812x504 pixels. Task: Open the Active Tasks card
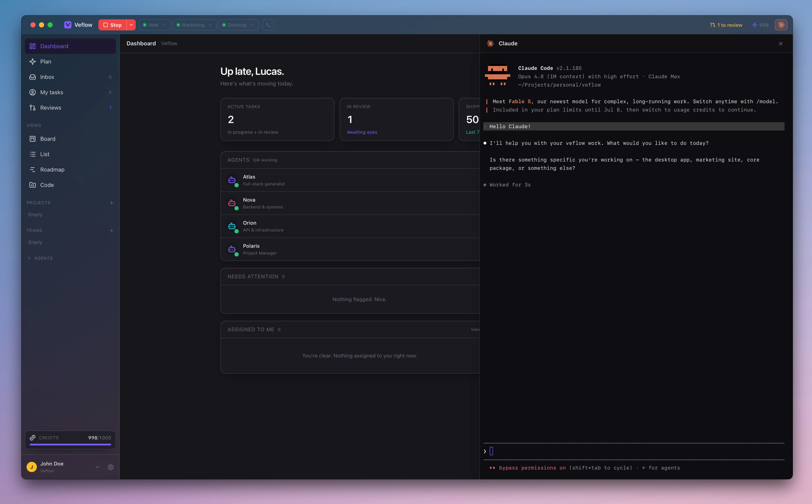tap(277, 119)
